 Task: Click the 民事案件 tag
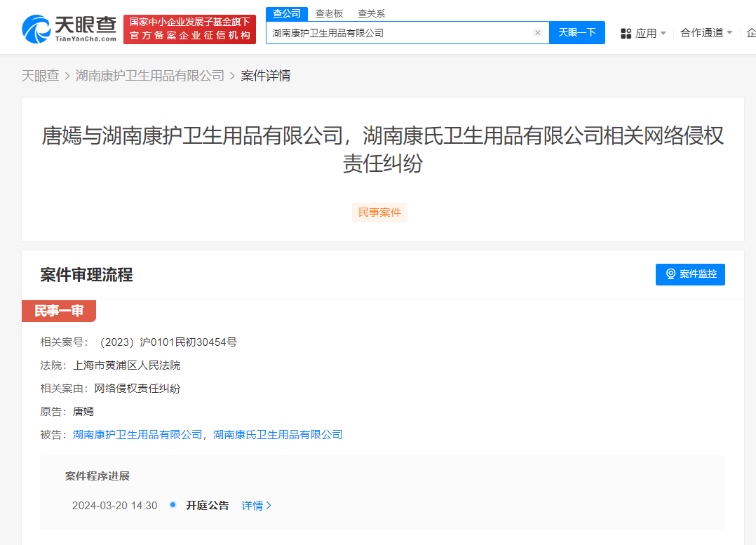(x=380, y=213)
